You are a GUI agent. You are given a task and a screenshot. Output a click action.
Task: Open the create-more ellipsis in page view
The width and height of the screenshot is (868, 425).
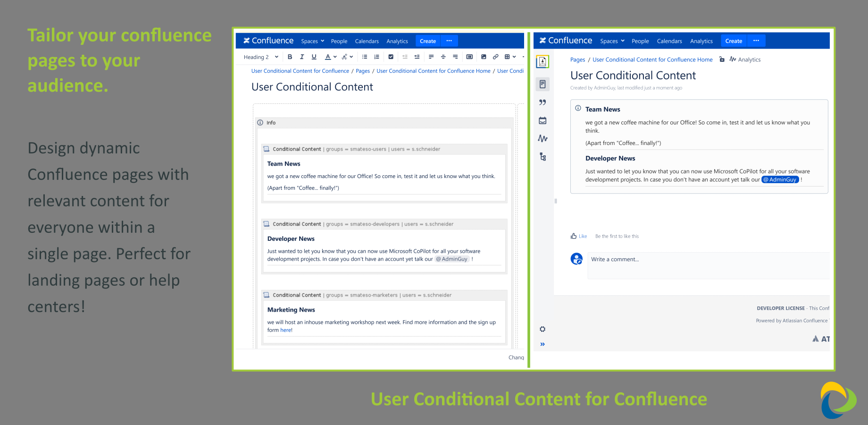click(x=756, y=41)
